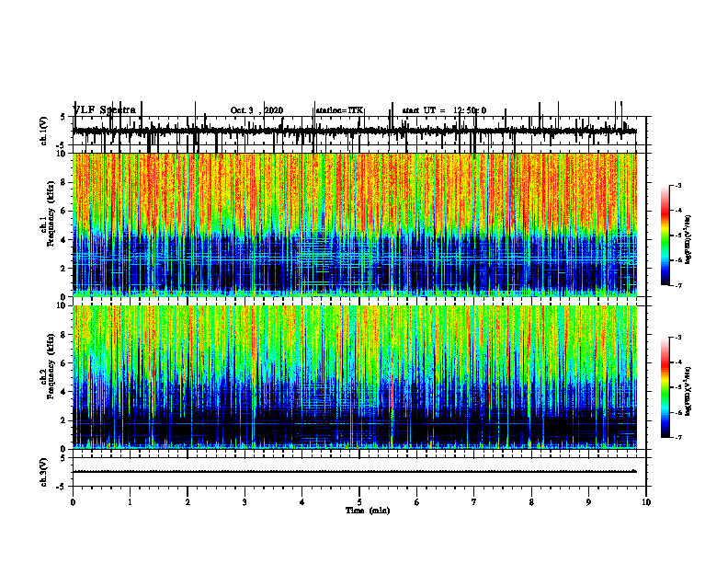Click time axis tick label "0"
728x563 pixels.
click(73, 502)
